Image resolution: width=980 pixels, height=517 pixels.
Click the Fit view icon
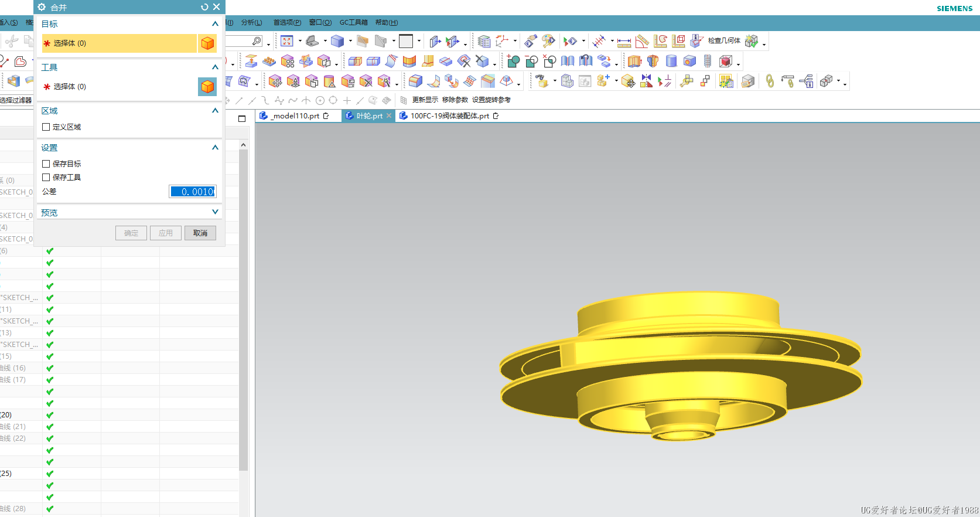point(287,41)
